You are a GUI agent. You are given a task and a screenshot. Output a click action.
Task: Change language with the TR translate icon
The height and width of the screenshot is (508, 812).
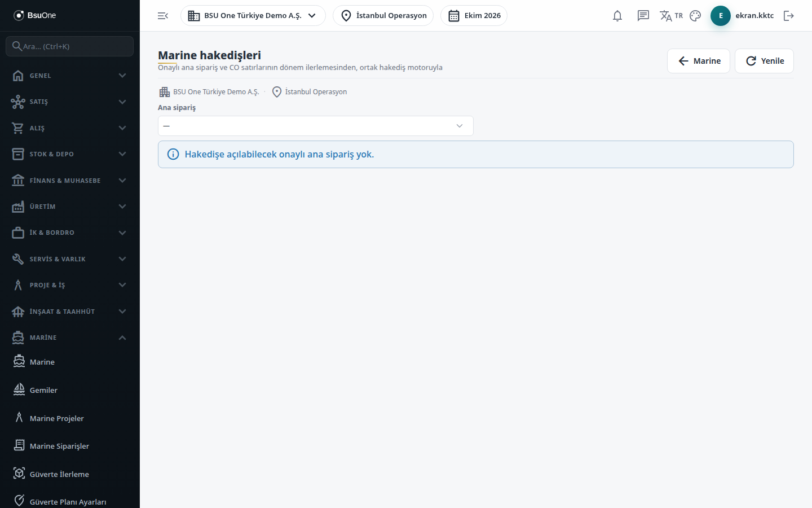(x=671, y=16)
